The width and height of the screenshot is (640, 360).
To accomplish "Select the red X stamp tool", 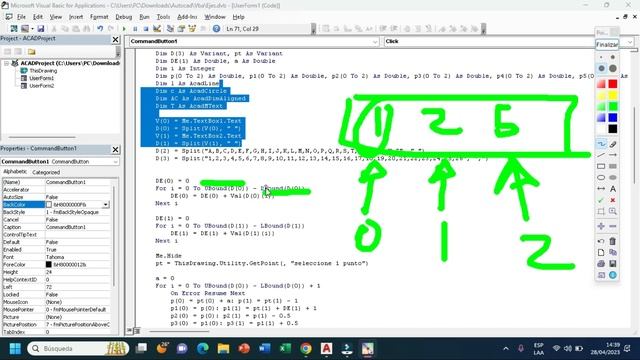I will point(613,200).
